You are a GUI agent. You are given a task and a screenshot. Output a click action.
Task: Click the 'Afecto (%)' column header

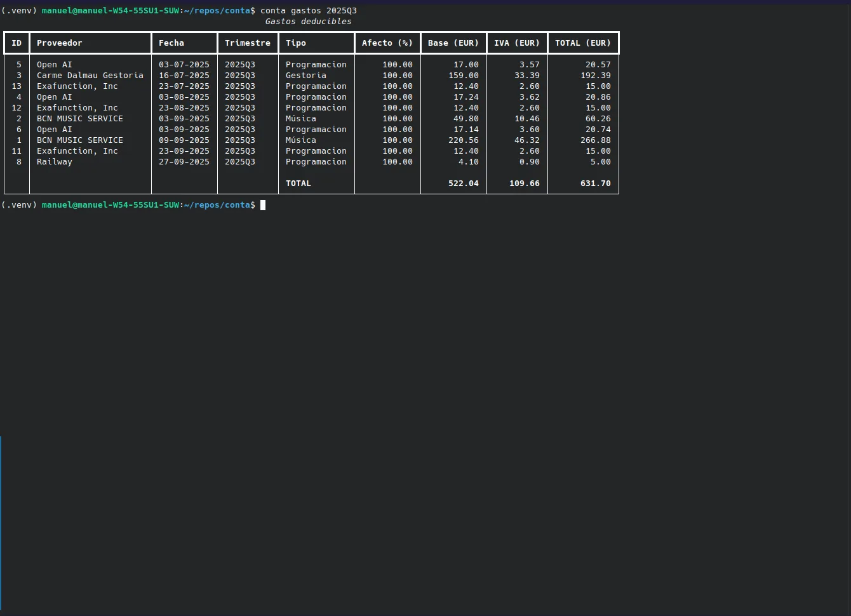387,43
